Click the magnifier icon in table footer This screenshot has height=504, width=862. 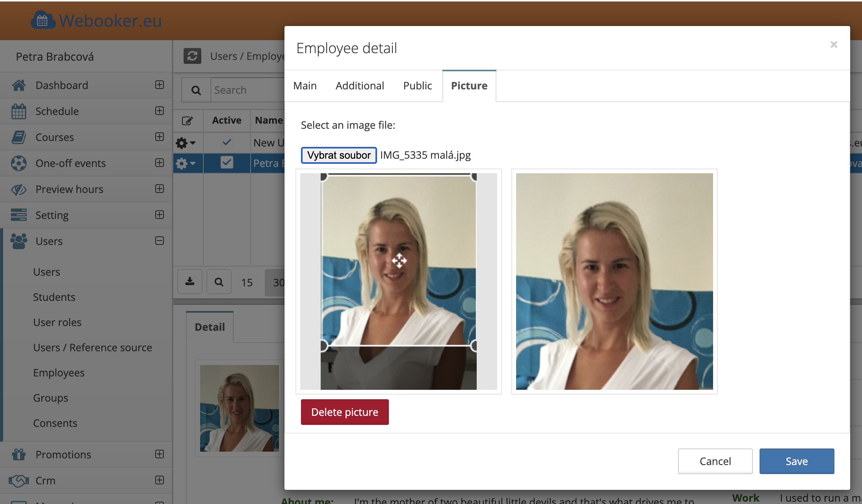(x=219, y=282)
